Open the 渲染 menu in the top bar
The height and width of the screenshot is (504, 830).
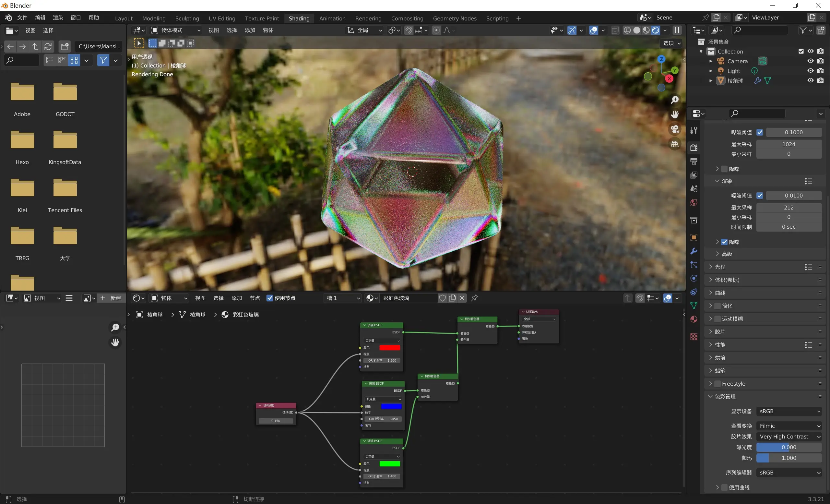[x=58, y=18]
